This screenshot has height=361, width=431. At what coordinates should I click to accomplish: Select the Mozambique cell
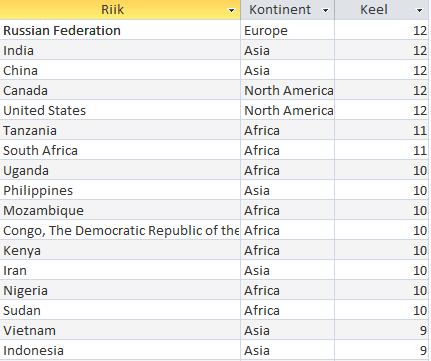tap(120, 210)
